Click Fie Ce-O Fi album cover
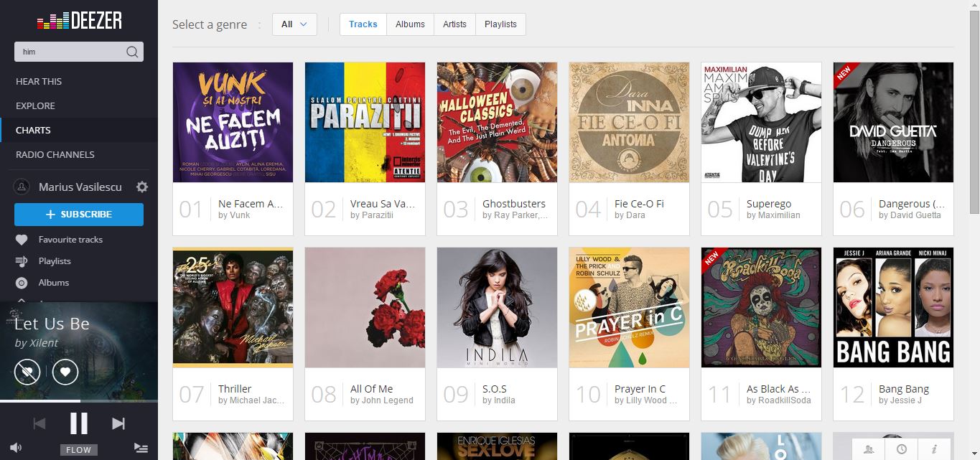Image resolution: width=980 pixels, height=460 pixels. 629,122
